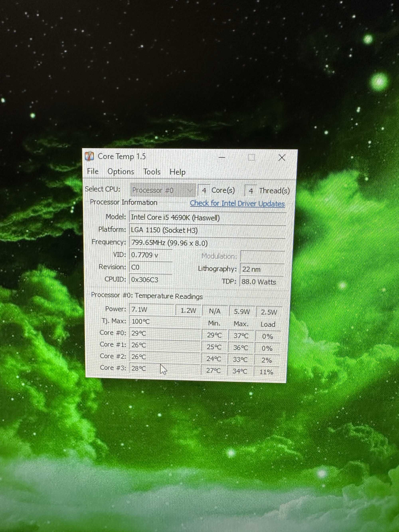399x532 pixels.
Task: Open the Help menu
Action: click(x=178, y=172)
